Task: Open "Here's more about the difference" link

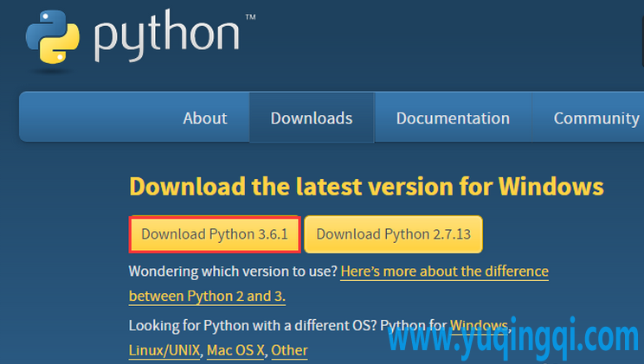Action: pyautogui.click(x=444, y=271)
